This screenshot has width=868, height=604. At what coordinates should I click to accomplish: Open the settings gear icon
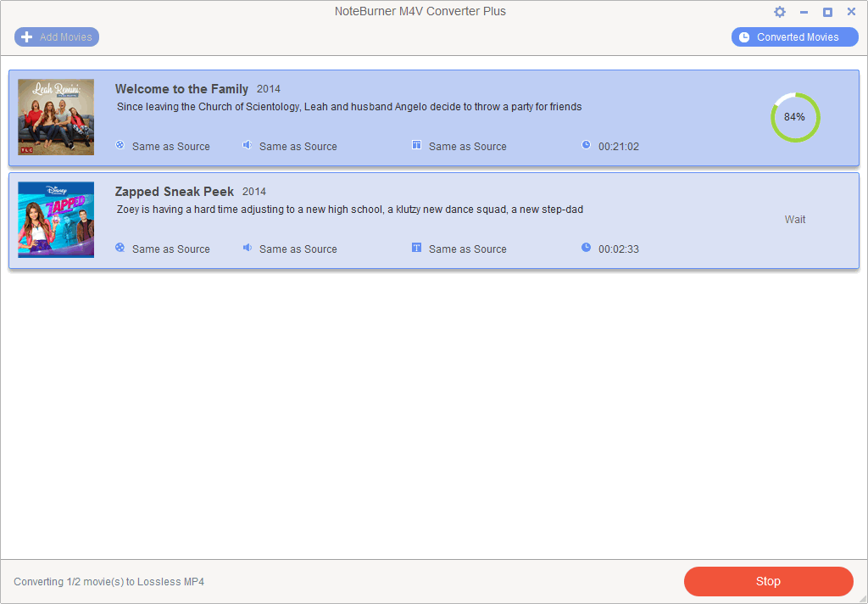(x=780, y=12)
